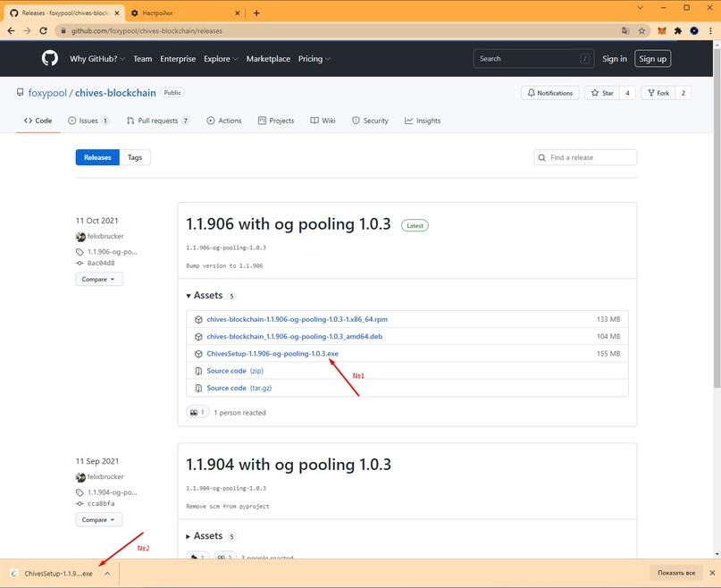Click felixbrucker avatar under 11 Oct 2021
Image resolution: width=721 pixels, height=588 pixels.
point(80,237)
